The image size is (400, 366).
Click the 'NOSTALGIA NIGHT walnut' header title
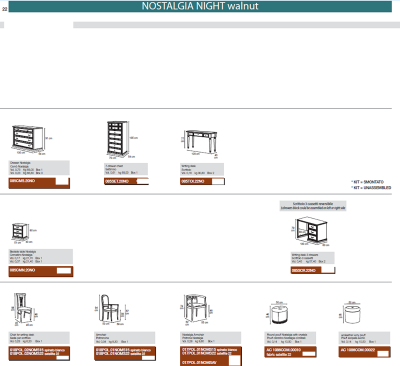coord(200,6)
